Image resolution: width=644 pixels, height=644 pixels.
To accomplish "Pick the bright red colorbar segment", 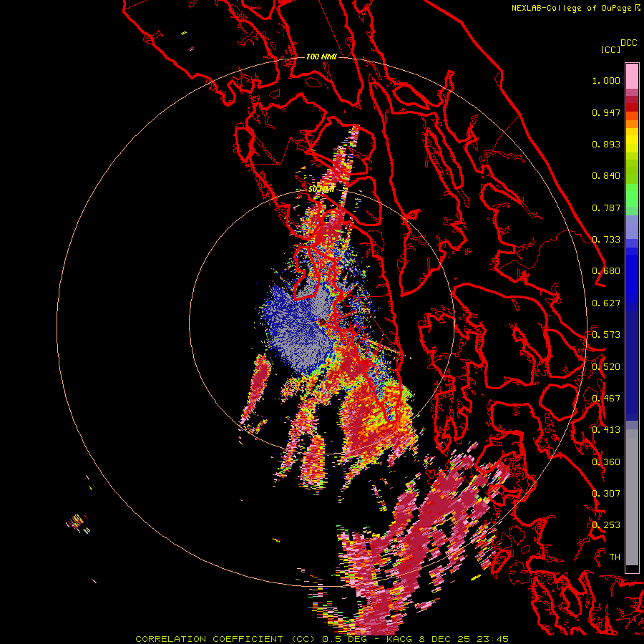I will tap(632, 107).
